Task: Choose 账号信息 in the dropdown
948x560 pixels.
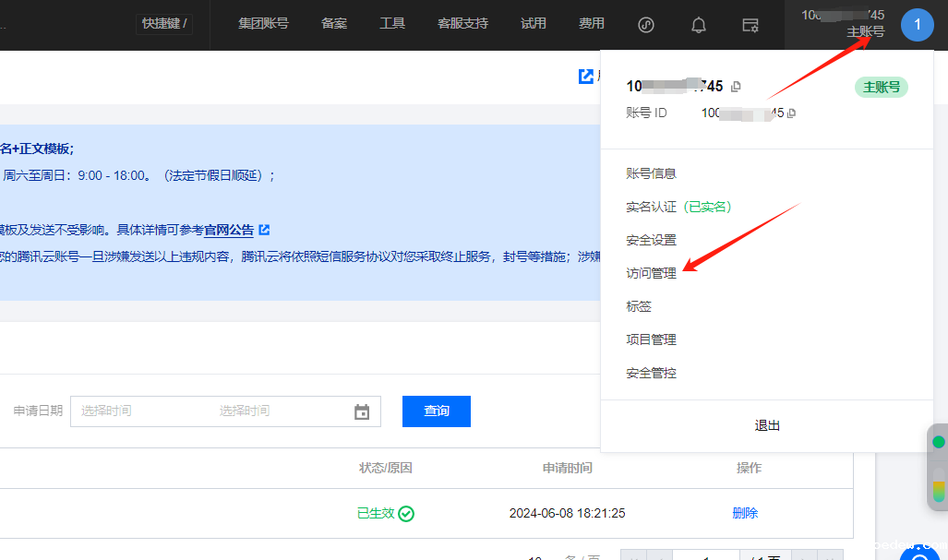Action: point(651,173)
